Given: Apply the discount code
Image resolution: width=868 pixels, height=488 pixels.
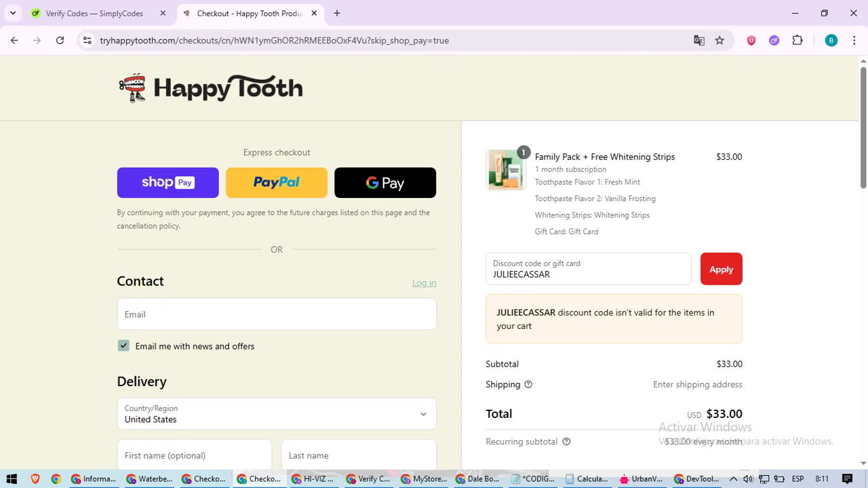Looking at the screenshot, I should point(721,269).
